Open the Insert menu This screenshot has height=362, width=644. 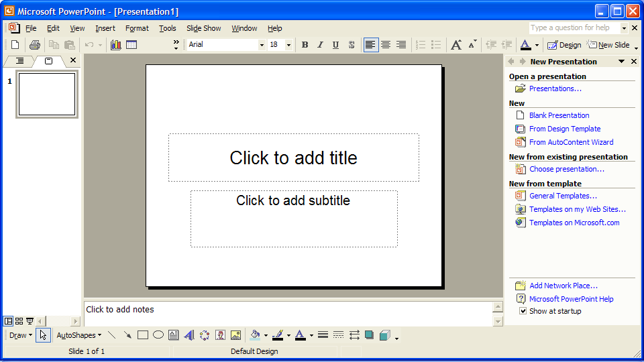point(105,28)
